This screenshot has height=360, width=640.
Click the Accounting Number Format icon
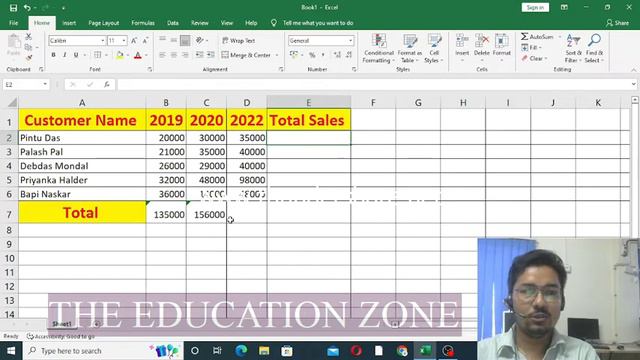pyautogui.click(x=293, y=55)
